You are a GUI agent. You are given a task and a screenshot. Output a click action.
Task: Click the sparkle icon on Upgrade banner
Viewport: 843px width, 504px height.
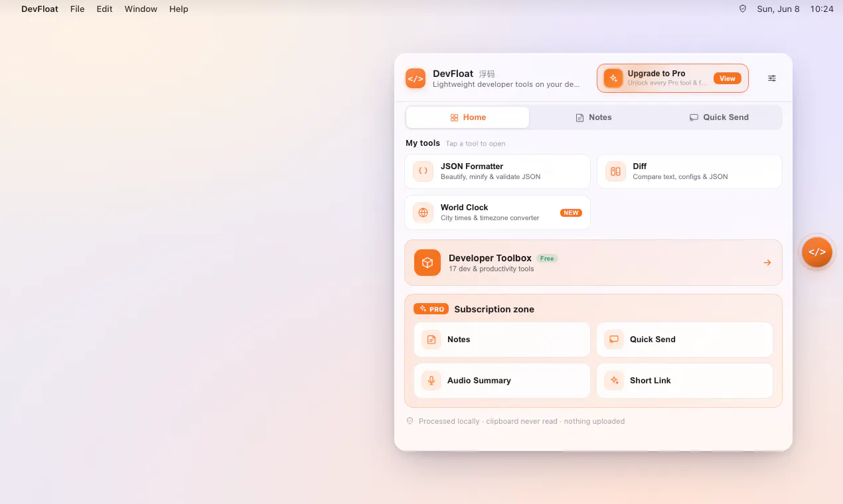(x=613, y=78)
